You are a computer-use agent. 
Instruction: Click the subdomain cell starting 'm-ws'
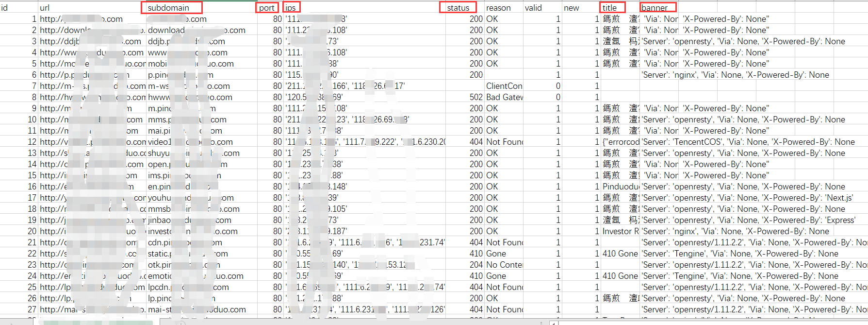pyautogui.click(x=201, y=86)
